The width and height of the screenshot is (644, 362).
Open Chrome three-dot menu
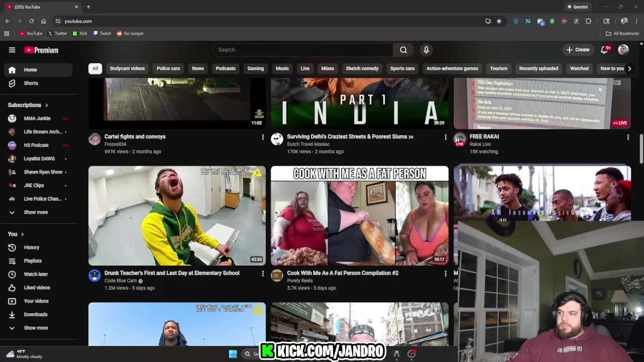click(x=636, y=21)
